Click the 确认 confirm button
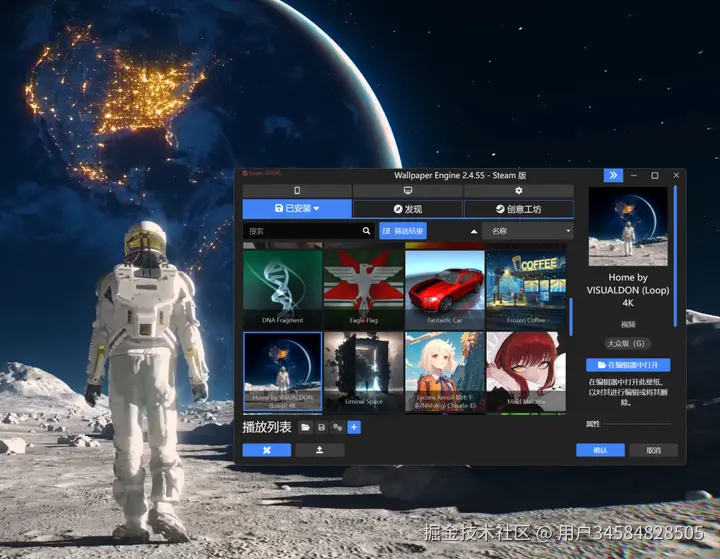The width and height of the screenshot is (720, 559). point(601,450)
